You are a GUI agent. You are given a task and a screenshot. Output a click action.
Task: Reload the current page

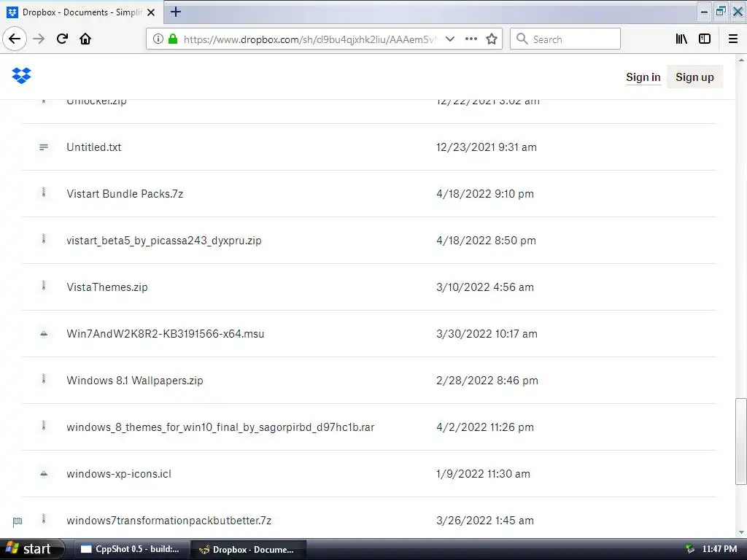click(62, 39)
